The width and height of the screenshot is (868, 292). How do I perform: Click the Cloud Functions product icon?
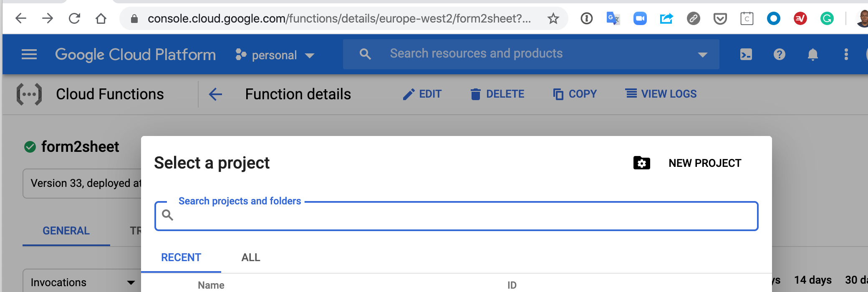(29, 94)
